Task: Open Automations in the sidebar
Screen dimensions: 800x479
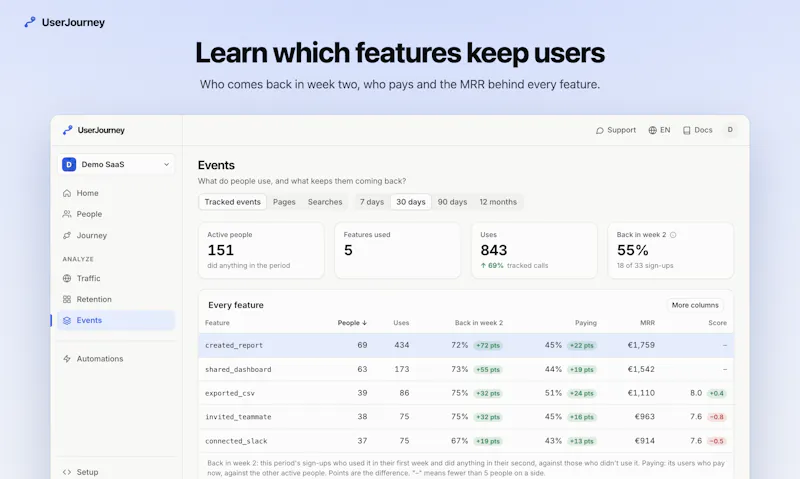Action: tap(116, 359)
